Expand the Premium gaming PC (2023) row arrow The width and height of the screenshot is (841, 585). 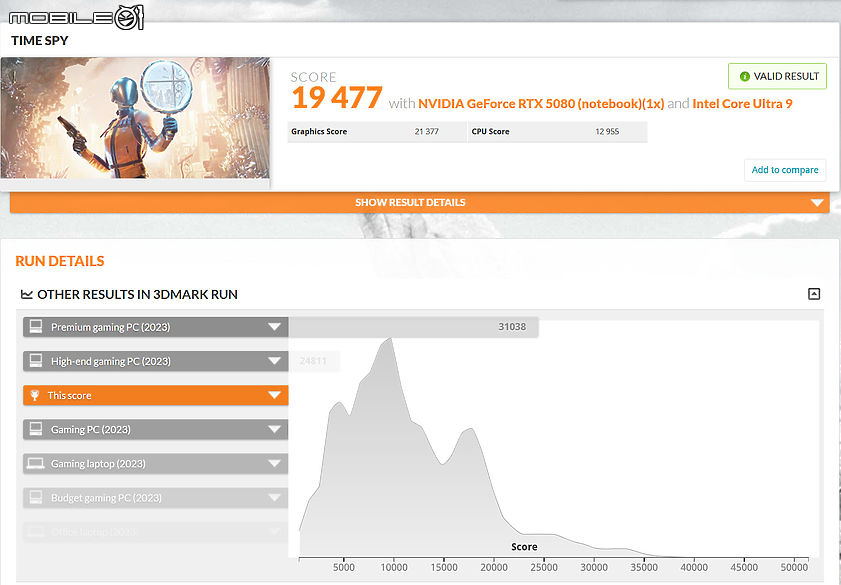pyautogui.click(x=274, y=327)
